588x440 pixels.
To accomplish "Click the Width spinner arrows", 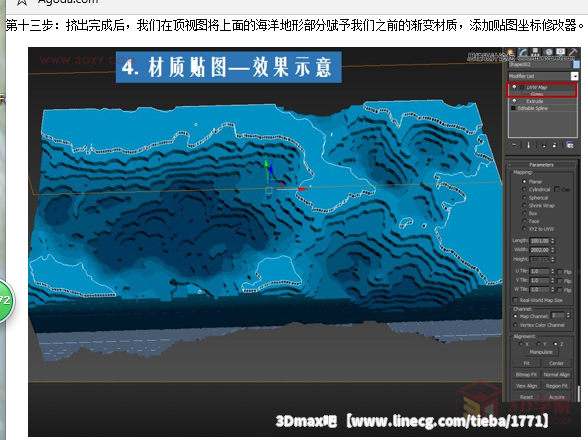I will point(552,250).
